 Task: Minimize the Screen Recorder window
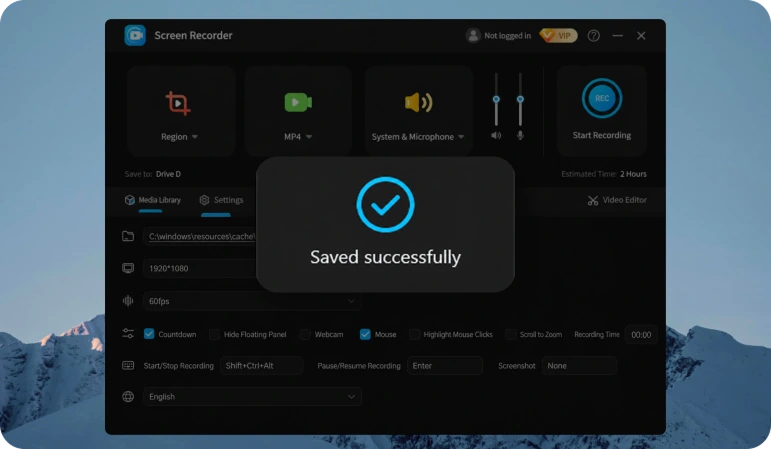pyautogui.click(x=618, y=35)
